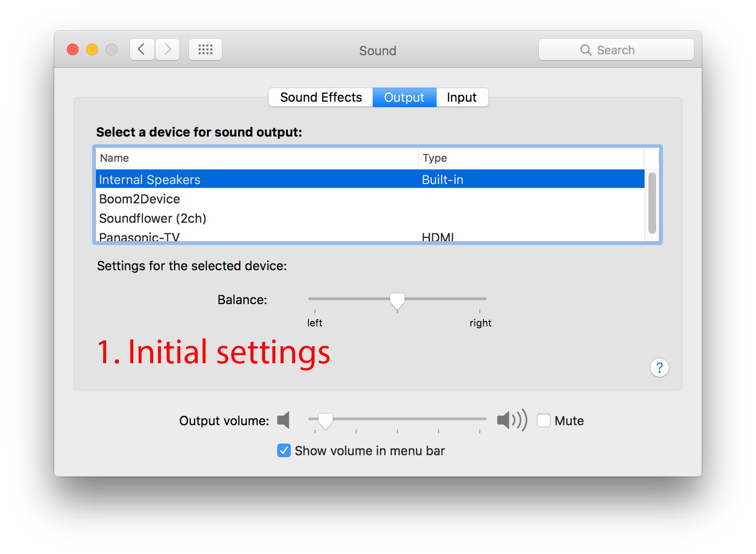Select Internal Speakers output device

[x=370, y=179]
